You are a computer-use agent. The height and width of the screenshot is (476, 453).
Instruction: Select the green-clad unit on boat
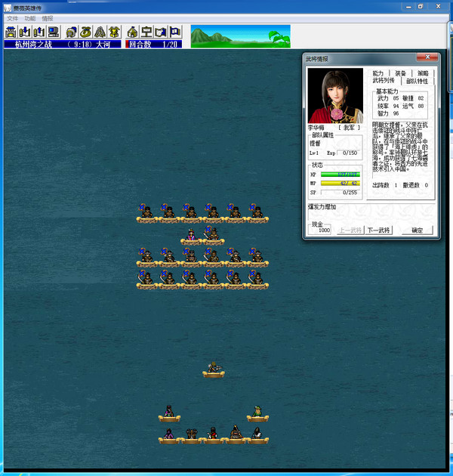(257, 413)
